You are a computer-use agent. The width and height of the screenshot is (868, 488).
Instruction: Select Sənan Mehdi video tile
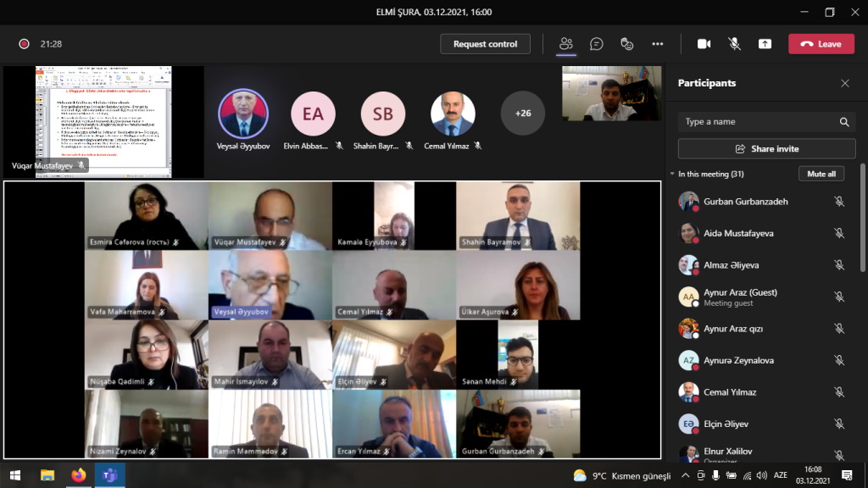click(518, 355)
